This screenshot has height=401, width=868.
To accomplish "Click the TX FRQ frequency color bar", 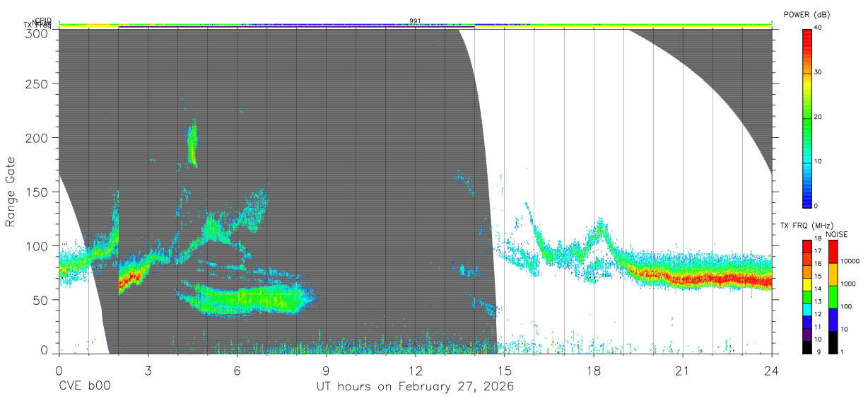I will coord(807,297).
